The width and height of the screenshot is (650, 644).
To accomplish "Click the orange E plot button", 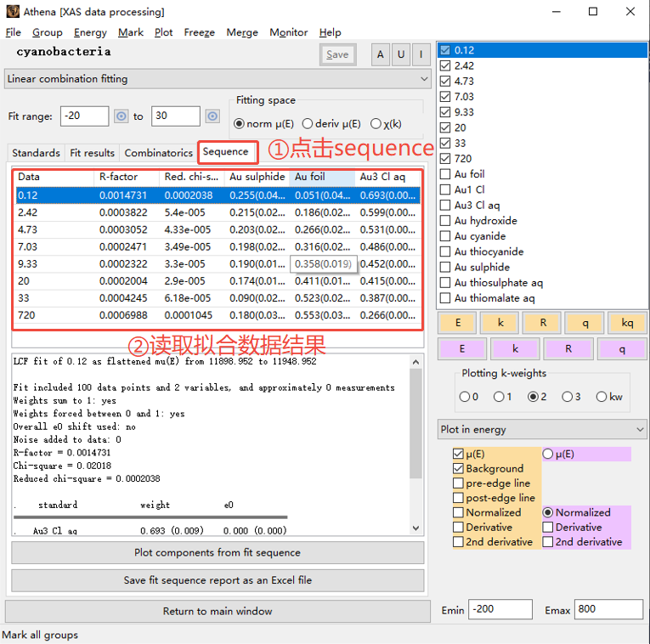I will (x=458, y=323).
